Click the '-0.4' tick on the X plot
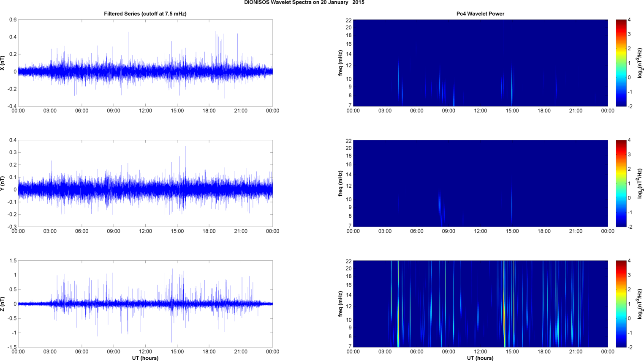The width and height of the screenshot is (644, 361). click(x=12, y=107)
